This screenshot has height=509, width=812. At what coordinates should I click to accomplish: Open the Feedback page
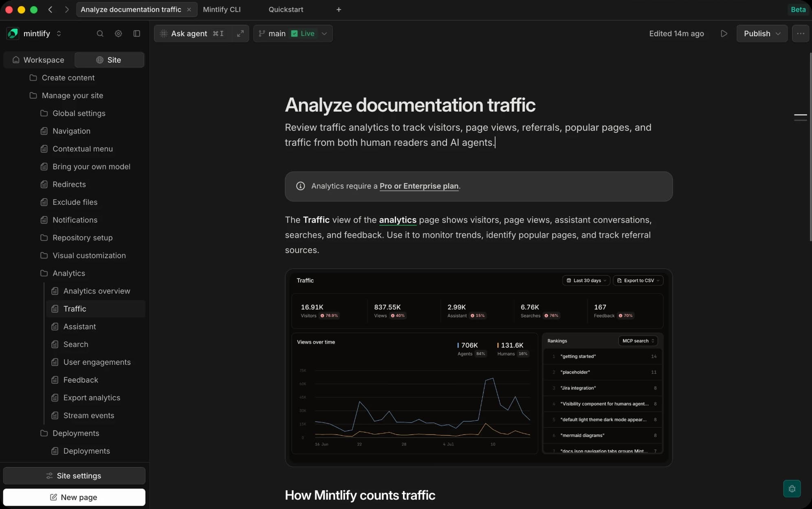pyautogui.click(x=96, y=380)
